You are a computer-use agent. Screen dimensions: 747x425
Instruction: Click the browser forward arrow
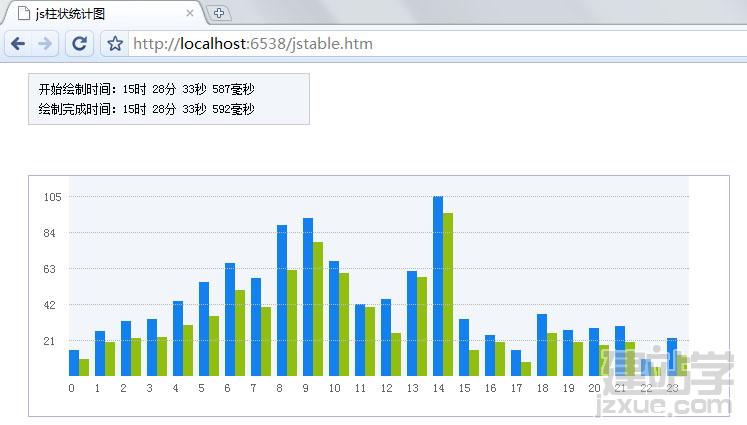tap(45, 44)
